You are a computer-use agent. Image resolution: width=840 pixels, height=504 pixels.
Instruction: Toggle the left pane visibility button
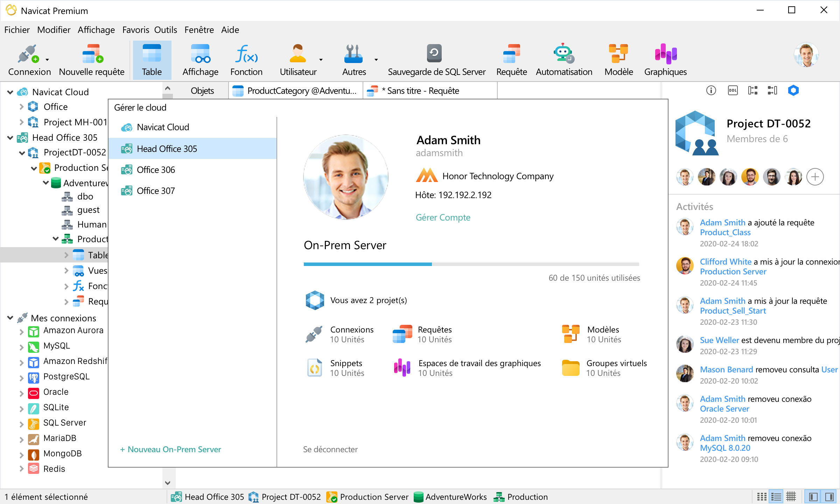[813, 497]
